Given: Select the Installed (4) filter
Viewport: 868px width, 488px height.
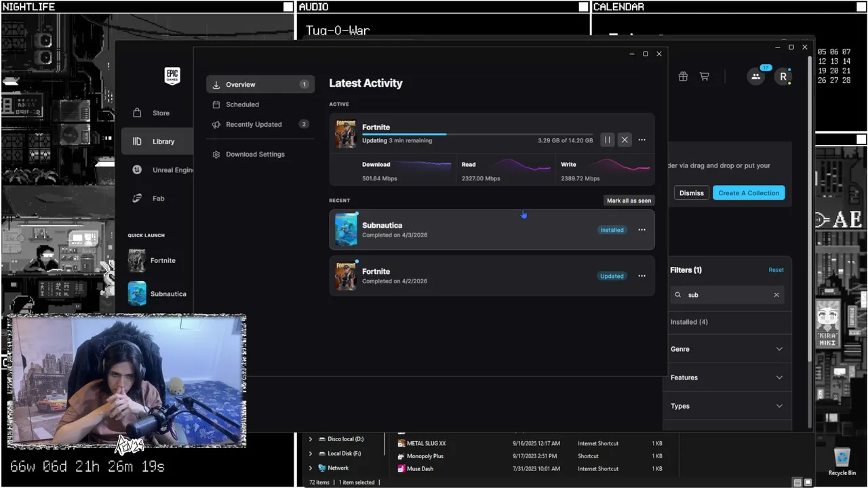Looking at the screenshot, I should coord(689,322).
